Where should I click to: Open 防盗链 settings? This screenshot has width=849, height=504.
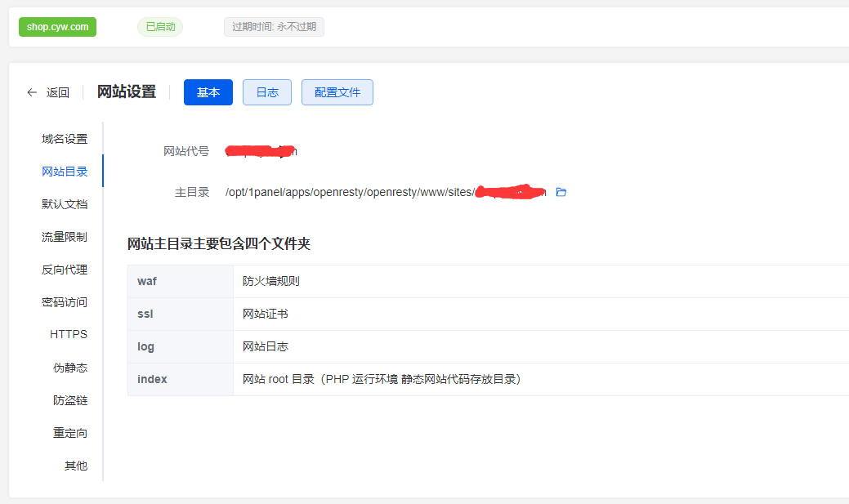70,400
